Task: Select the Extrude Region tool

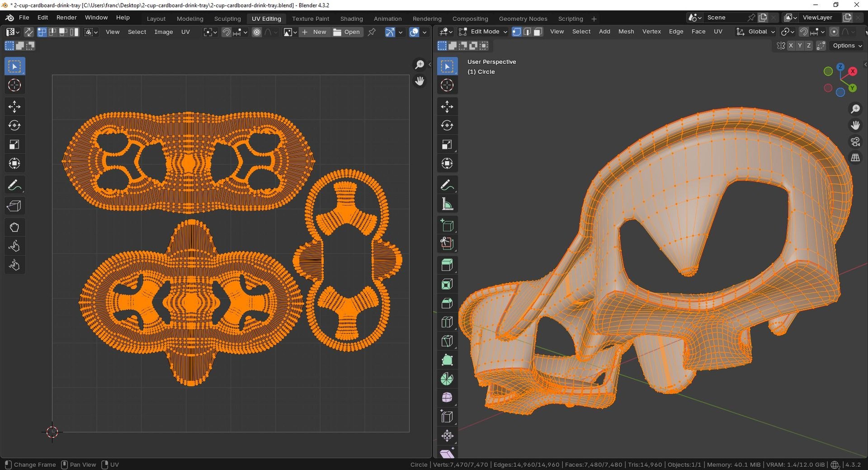Action: (x=447, y=265)
